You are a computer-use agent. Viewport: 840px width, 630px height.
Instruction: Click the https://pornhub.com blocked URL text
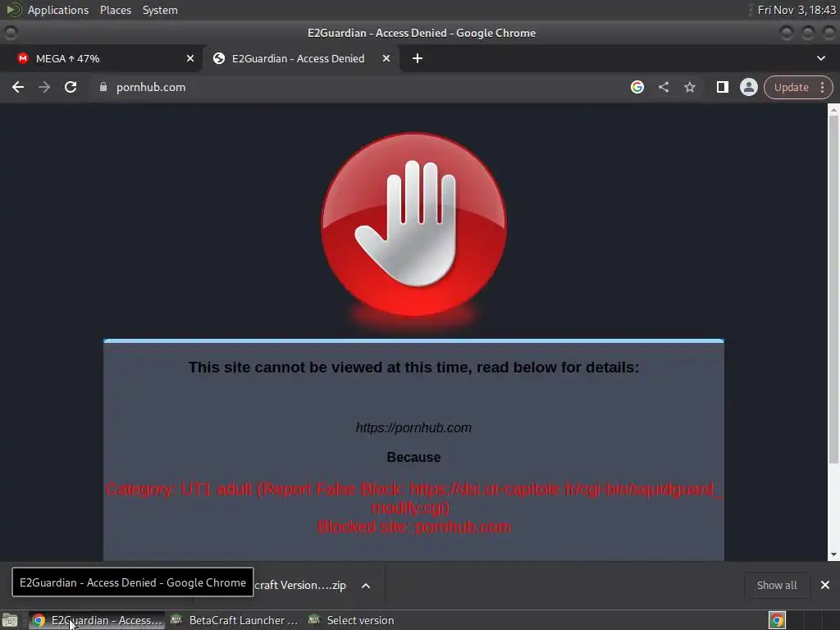[x=413, y=427]
